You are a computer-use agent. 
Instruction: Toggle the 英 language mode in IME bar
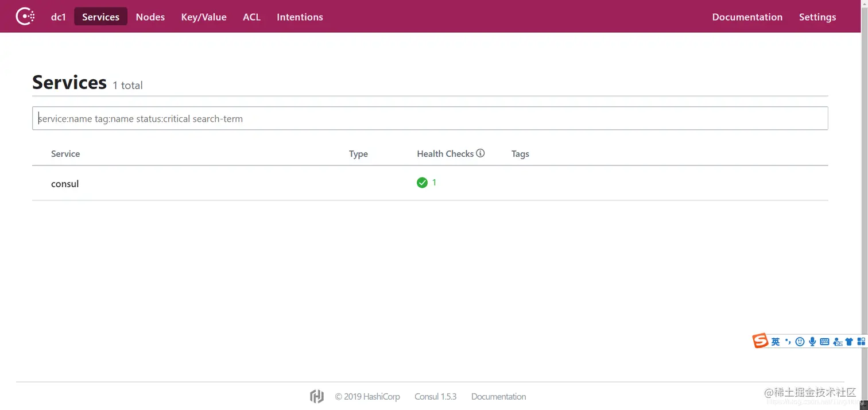(x=776, y=342)
